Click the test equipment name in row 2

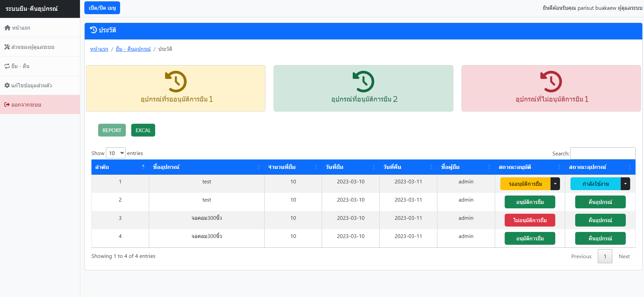tap(207, 200)
